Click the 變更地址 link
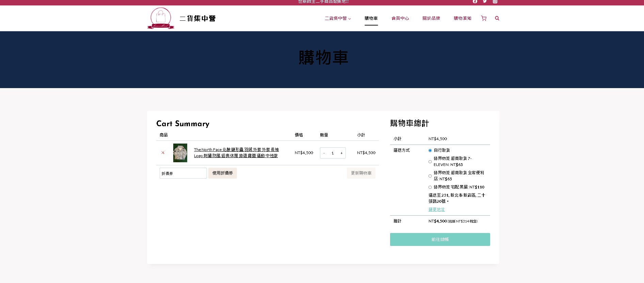Screen dimensions: 644x283 pyautogui.click(x=436, y=210)
